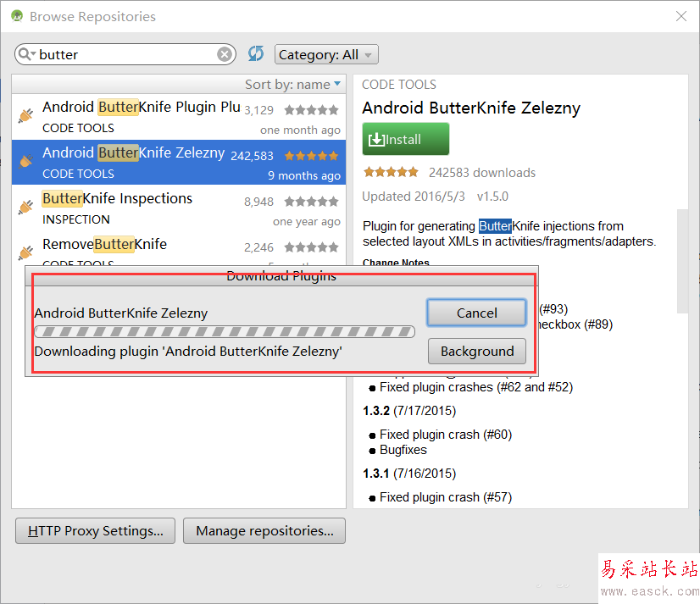Click star rating on Zelezny list row
Viewport: 700px width, 604px height.
coord(312,156)
